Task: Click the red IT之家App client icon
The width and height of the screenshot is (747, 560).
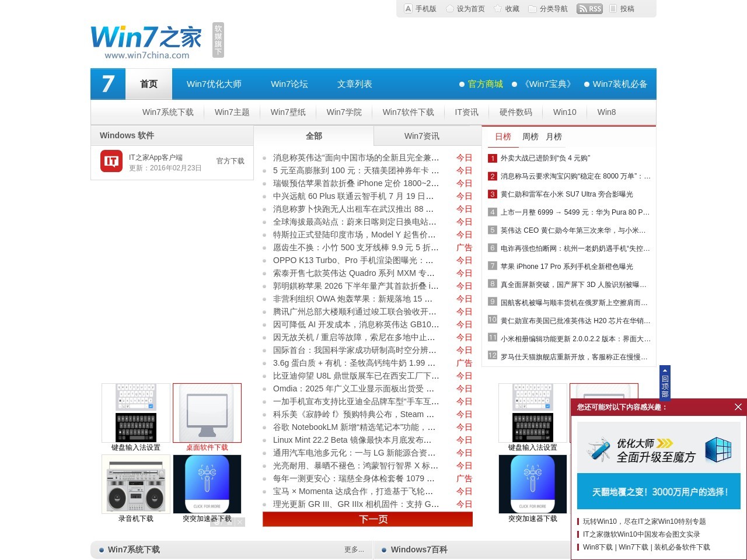Action: pos(111,160)
